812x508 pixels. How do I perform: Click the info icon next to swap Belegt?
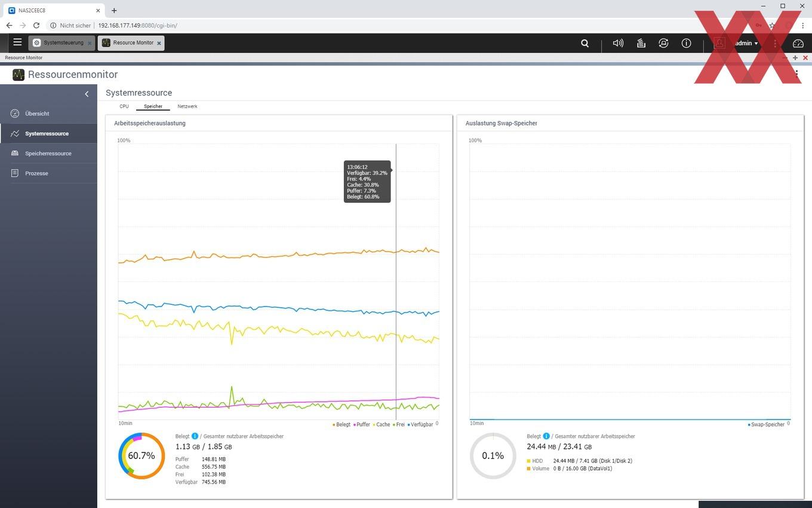point(546,436)
